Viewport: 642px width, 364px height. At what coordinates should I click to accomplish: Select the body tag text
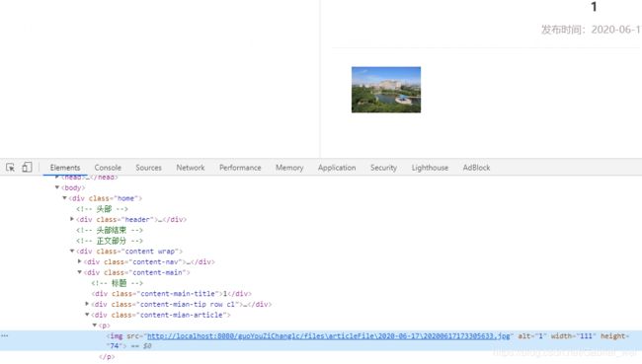click(x=73, y=187)
